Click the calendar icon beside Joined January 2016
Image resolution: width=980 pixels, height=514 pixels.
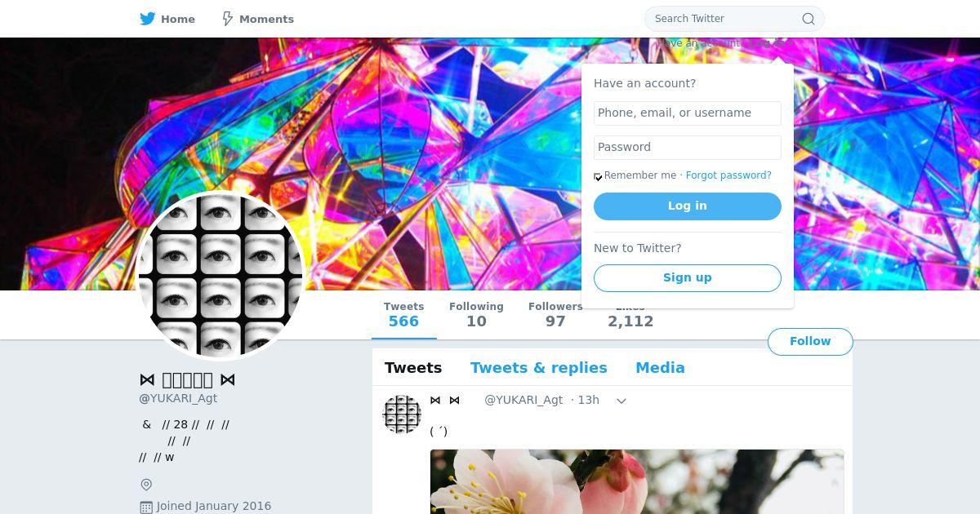pos(146,507)
